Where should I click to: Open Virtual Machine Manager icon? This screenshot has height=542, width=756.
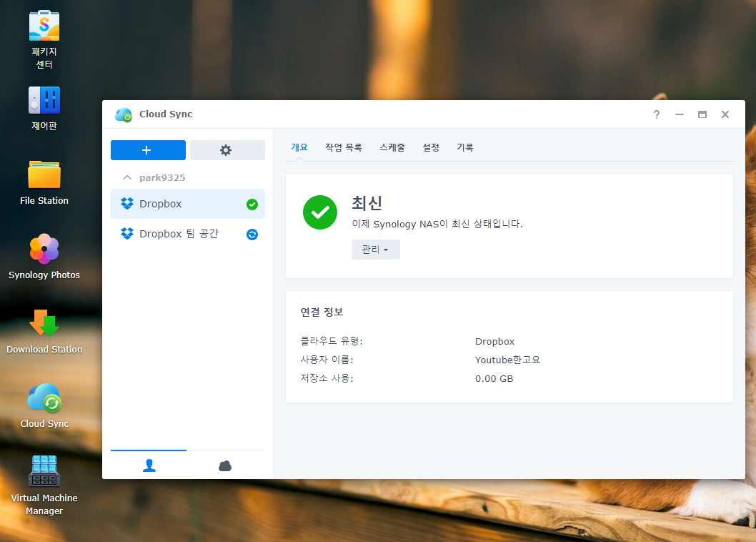click(44, 472)
